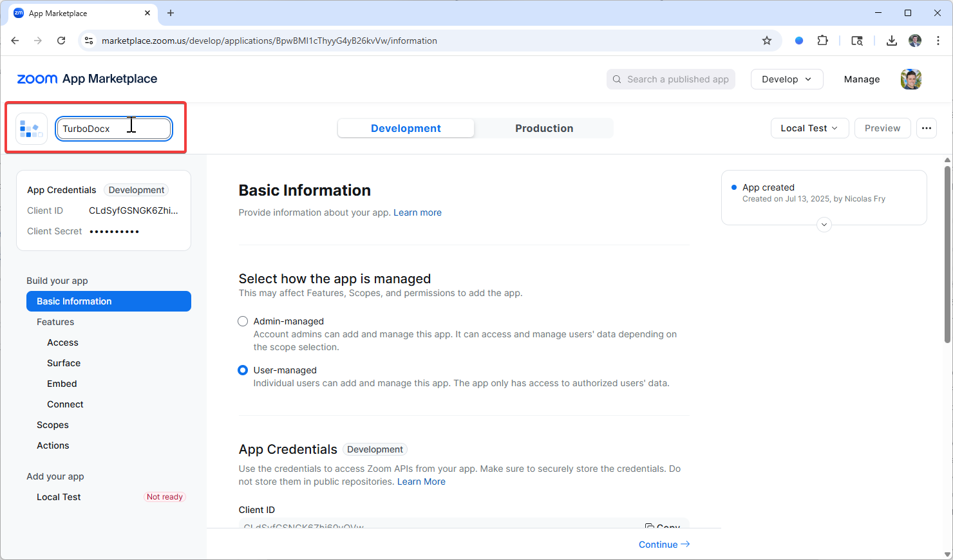Click the app icon thumbnail beside name
This screenshot has height=560, width=953.
coord(32,129)
